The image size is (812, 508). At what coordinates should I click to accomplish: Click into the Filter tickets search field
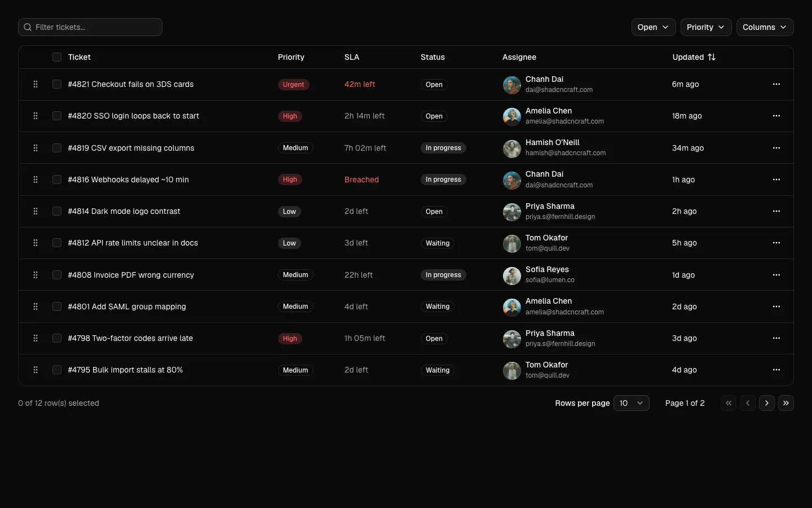tap(90, 27)
